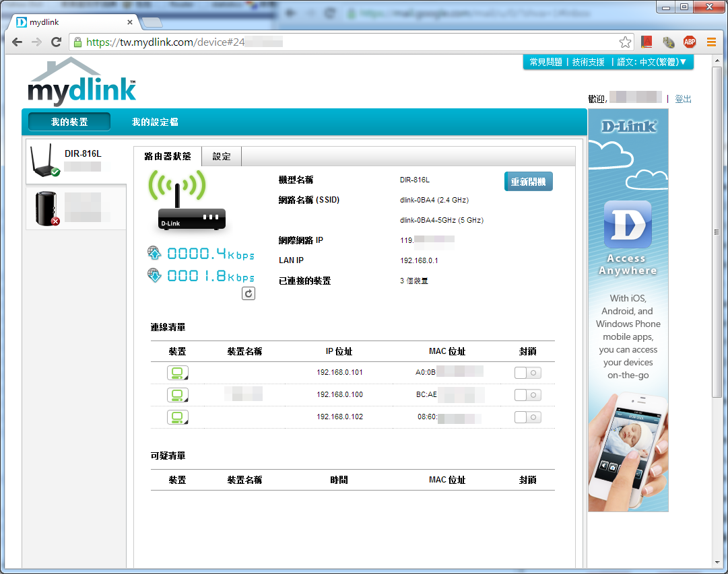Screen dimensions: 728x574
Task: Click the 常見問題 FAQ link
Action: [x=545, y=62]
